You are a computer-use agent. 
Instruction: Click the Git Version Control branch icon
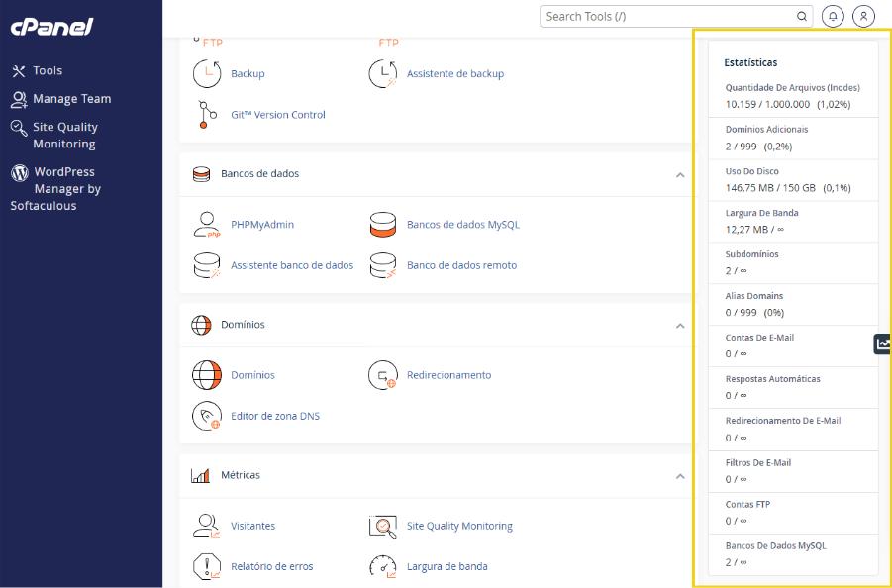pyautogui.click(x=207, y=114)
